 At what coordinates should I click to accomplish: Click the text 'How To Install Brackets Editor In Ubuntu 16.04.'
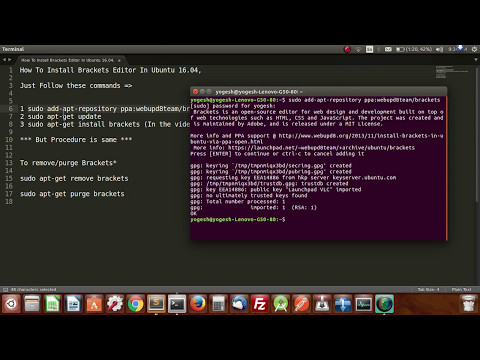coord(110,70)
